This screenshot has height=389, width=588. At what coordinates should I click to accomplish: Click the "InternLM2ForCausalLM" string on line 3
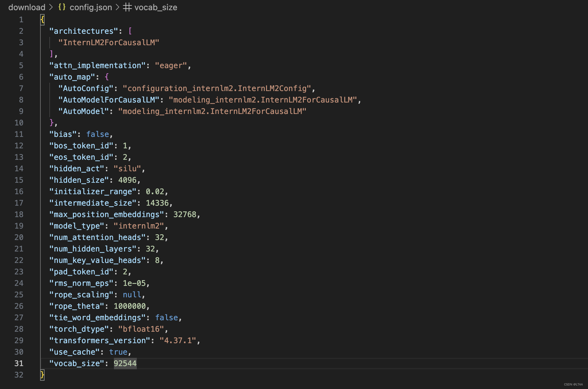(x=109, y=43)
